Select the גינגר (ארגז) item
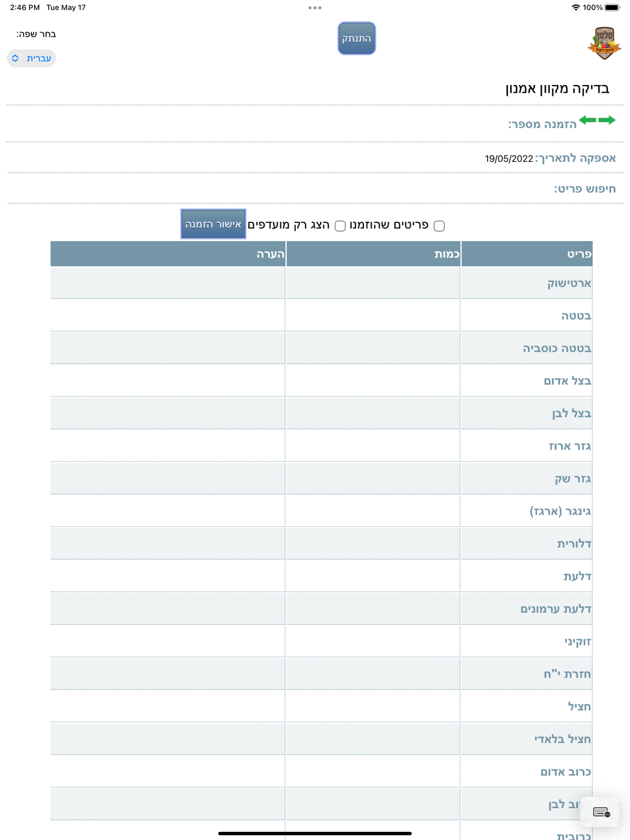Image resolution: width=630 pixels, height=840 pixels. pyautogui.click(x=561, y=511)
